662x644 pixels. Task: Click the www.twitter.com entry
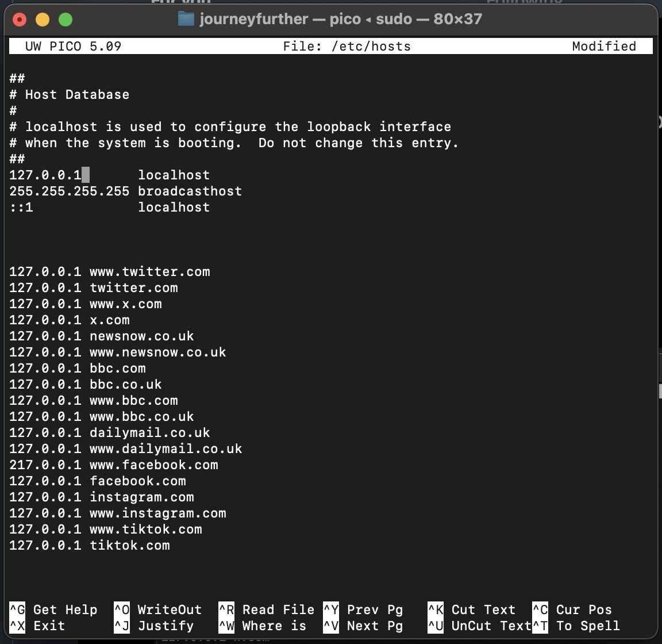coord(109,271)
